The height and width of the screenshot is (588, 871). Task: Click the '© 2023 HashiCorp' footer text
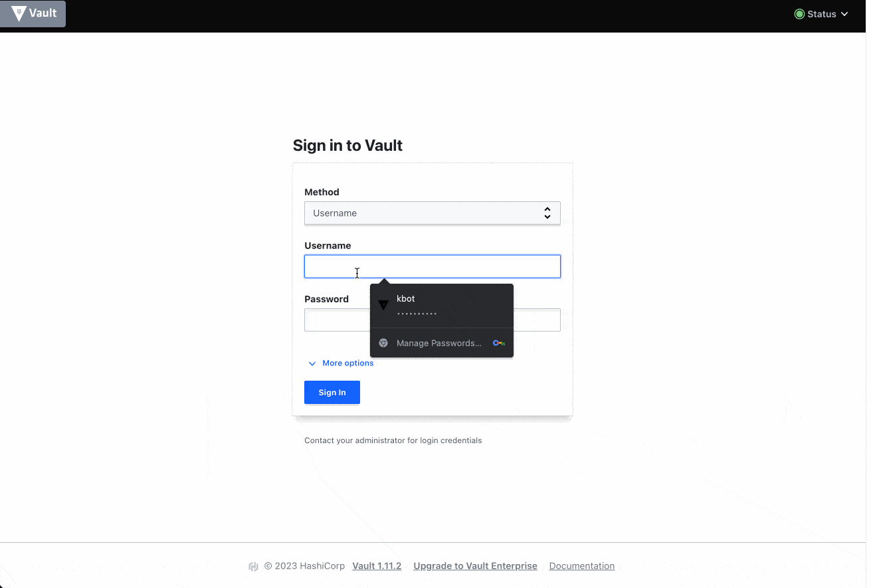point(304,566)
